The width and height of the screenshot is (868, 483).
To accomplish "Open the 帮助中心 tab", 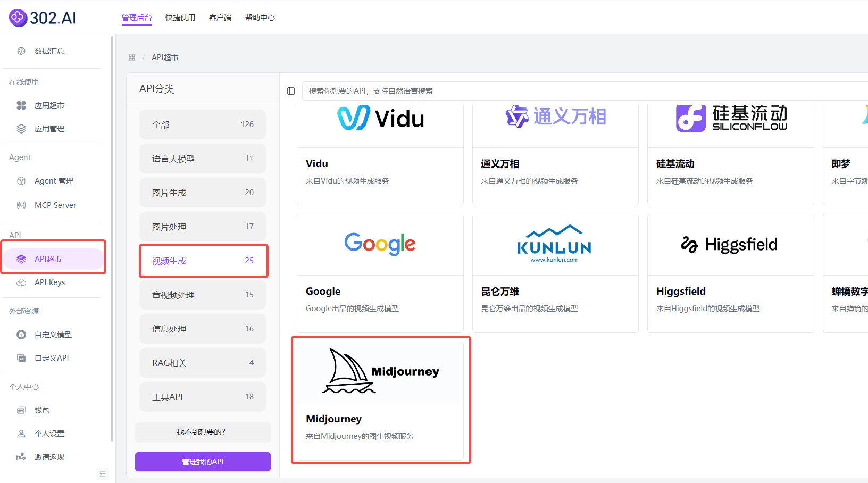I will pyautogui.click(x=260, y=18).
